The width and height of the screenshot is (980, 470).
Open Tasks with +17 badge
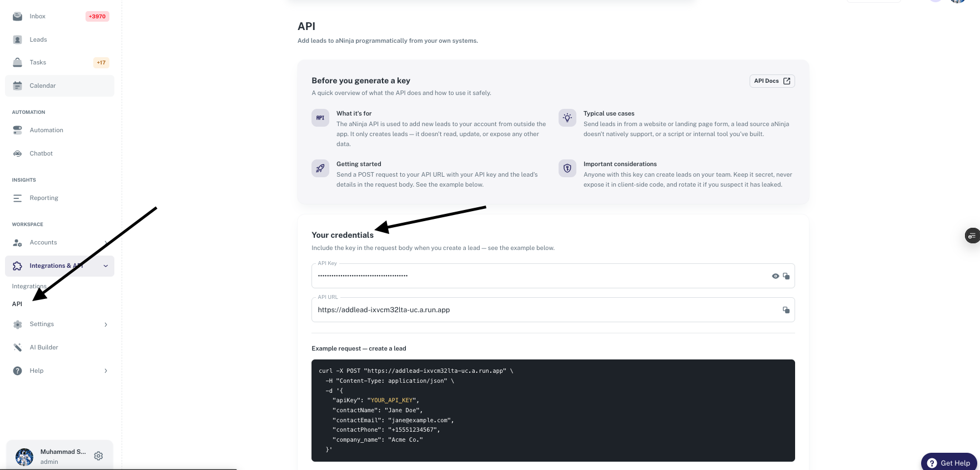pyautogui.click(x=60, y=62)
